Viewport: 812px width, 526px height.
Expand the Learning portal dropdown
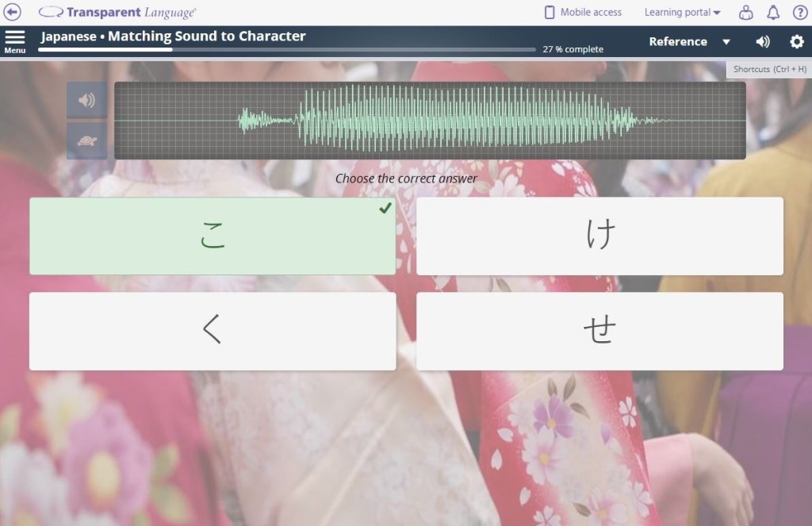(x=682, y=12)
